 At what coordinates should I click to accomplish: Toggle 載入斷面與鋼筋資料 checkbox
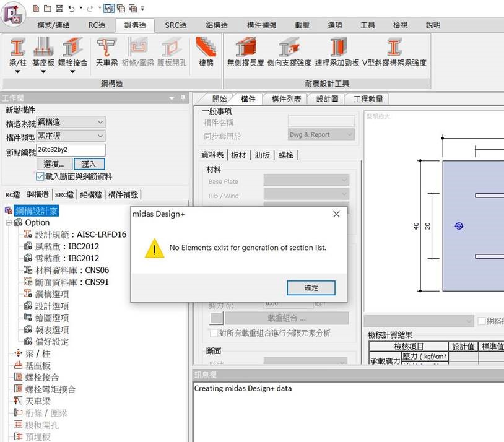[40, 176]
